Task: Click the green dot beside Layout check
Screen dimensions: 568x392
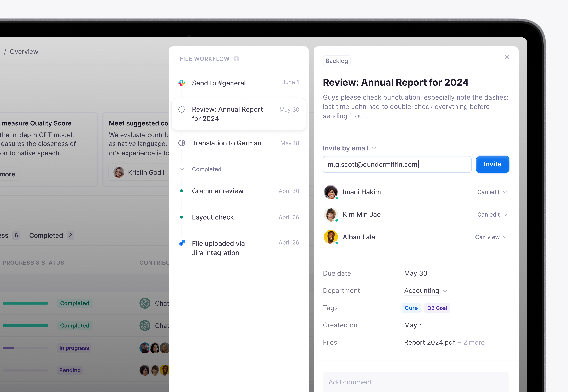Action: coord(182,217)
